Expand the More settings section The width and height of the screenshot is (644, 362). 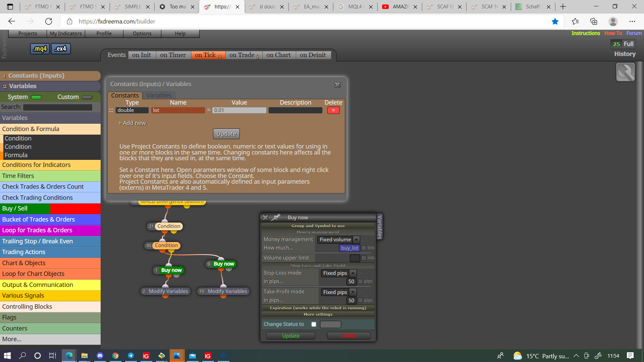pyautogui.click(x=318, y=314)
